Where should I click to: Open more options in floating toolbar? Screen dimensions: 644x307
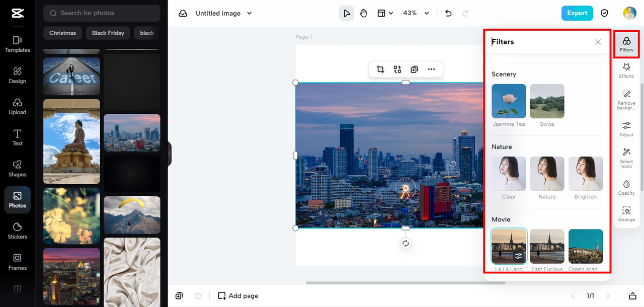click(431, 69)
